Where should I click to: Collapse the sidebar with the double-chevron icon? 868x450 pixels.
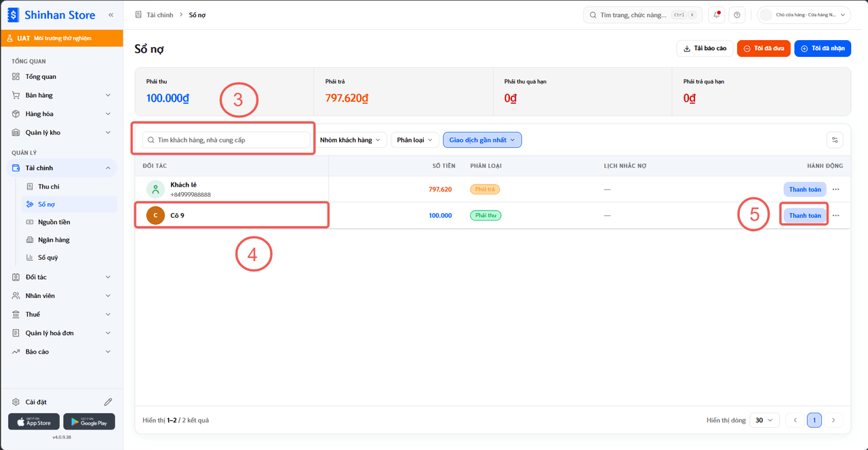coord(111,14)
